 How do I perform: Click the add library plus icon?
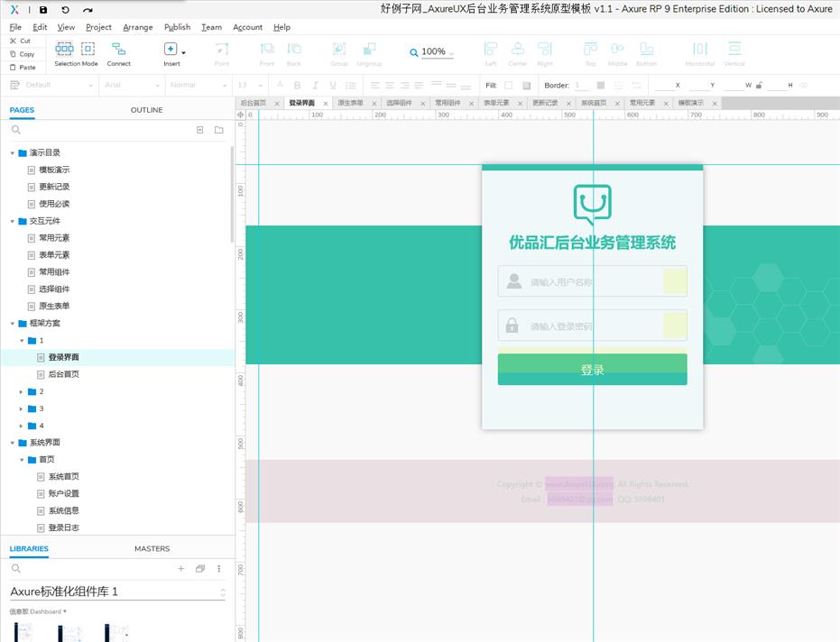tap(181, 569)
